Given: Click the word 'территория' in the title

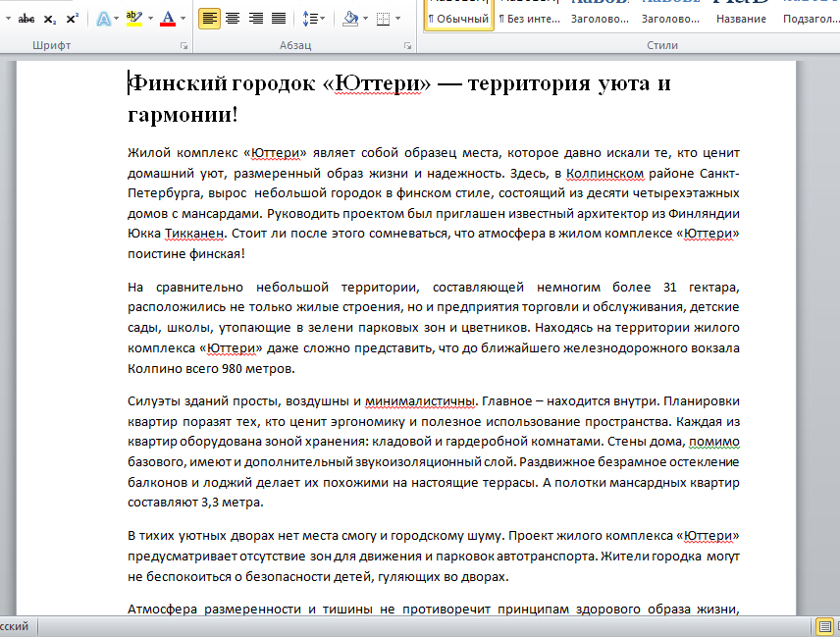Looking at the screenshot, I should click(529, 83).
